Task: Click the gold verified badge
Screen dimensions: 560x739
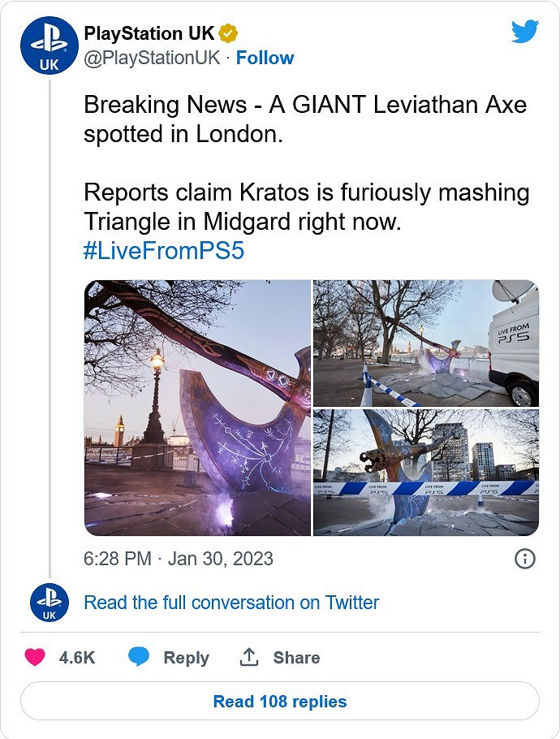Action: [230, 34]
